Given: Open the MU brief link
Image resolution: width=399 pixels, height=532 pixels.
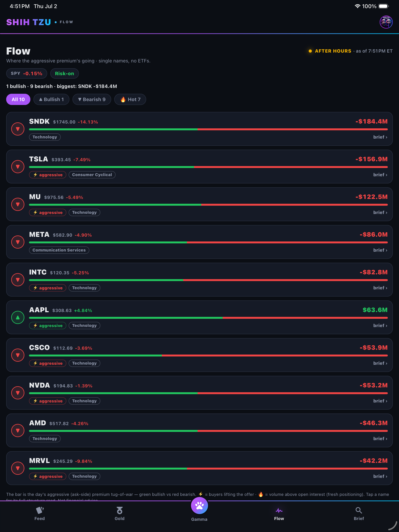Looking at the screenshot, I should coord(380,212).
